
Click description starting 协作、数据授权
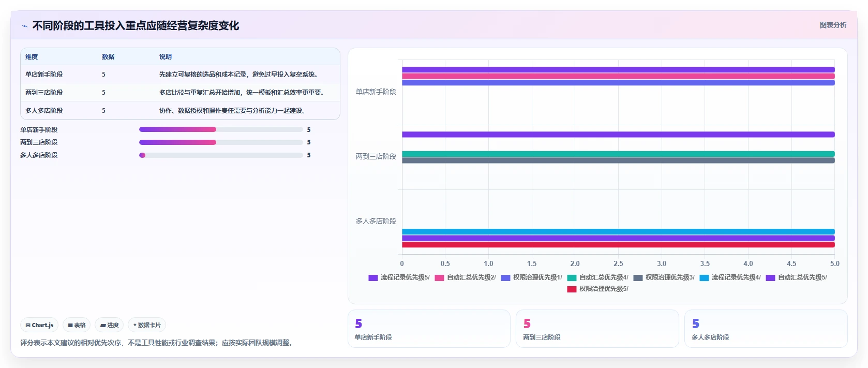coord(232,111)
